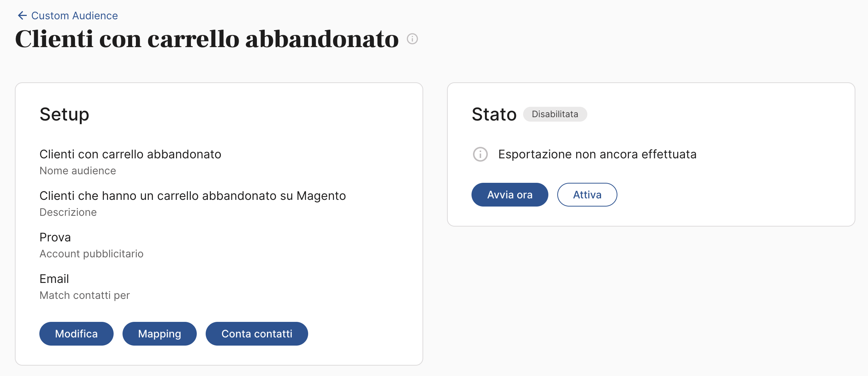
Task: Open the info icon beside page title
Action: pyautogui.click(x=412, y=39)
